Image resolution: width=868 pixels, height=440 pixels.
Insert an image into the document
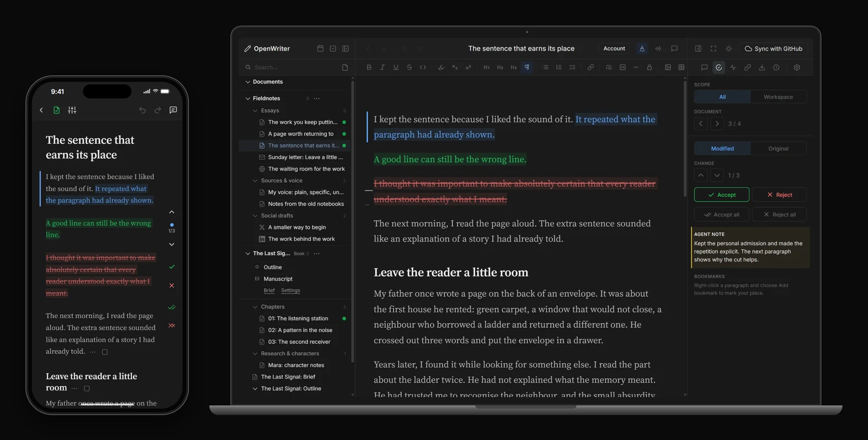coord(668,67)
